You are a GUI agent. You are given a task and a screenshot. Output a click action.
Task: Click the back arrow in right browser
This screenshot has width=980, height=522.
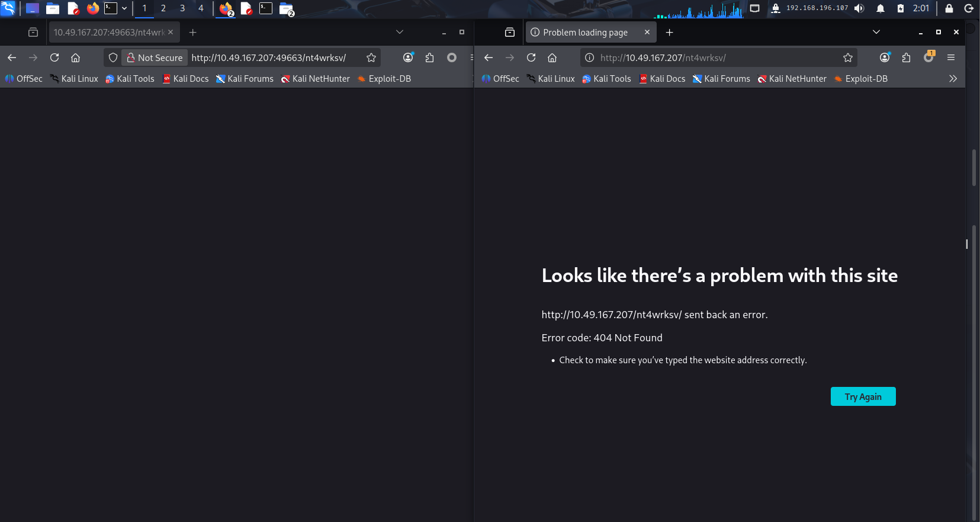489,57
